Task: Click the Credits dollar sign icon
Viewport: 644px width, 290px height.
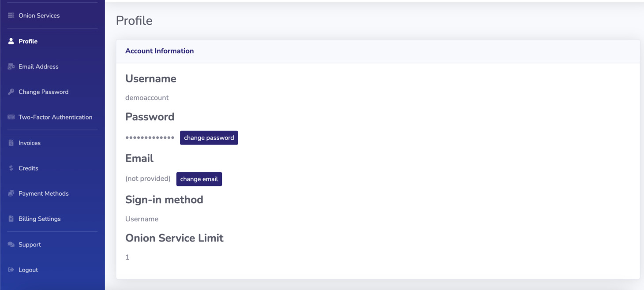Action: 11,168
